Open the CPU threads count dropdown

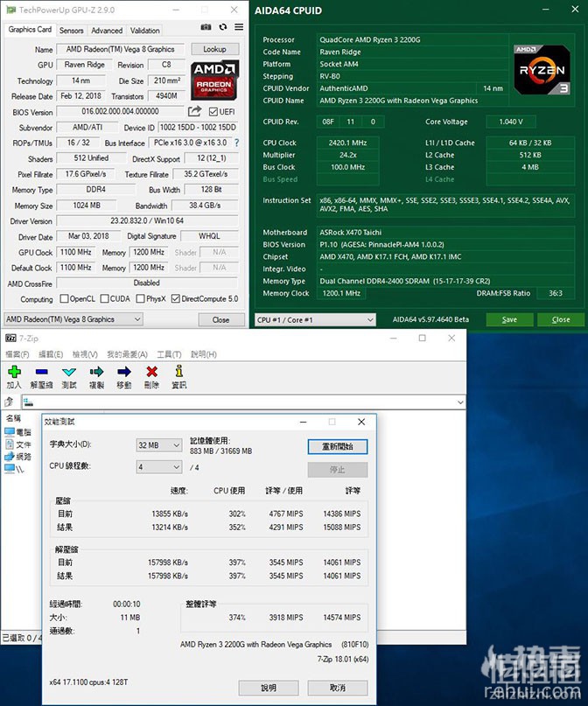tap(159, 467)
